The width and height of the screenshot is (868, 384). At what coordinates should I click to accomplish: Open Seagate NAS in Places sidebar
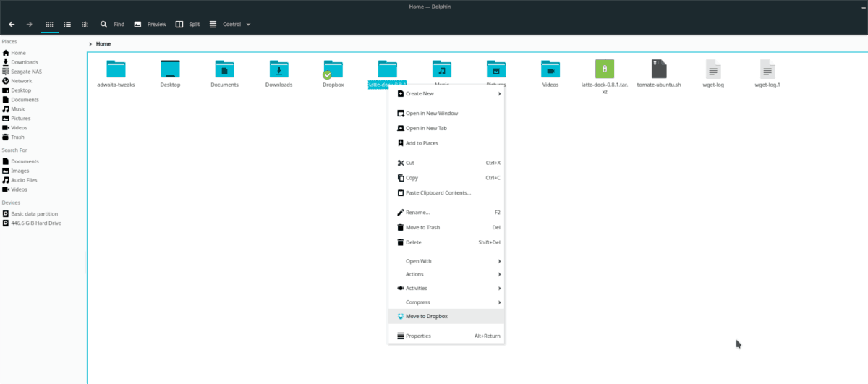tap(26, 72)
